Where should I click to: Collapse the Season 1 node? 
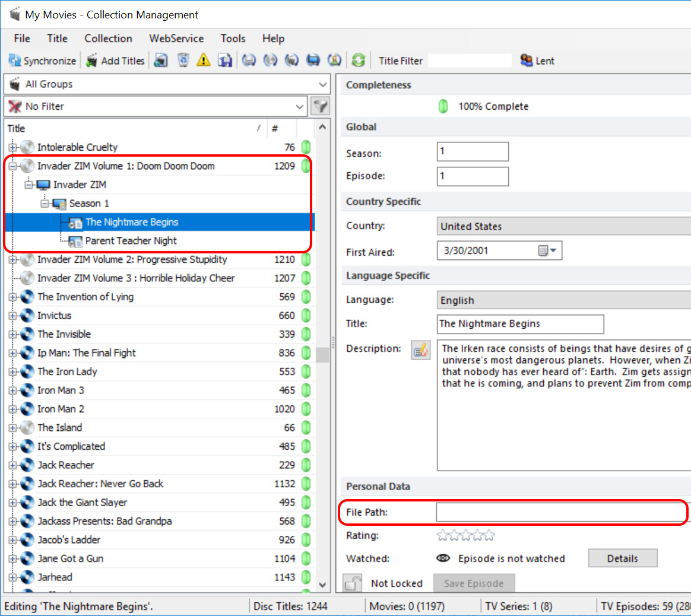pos(45,204)
